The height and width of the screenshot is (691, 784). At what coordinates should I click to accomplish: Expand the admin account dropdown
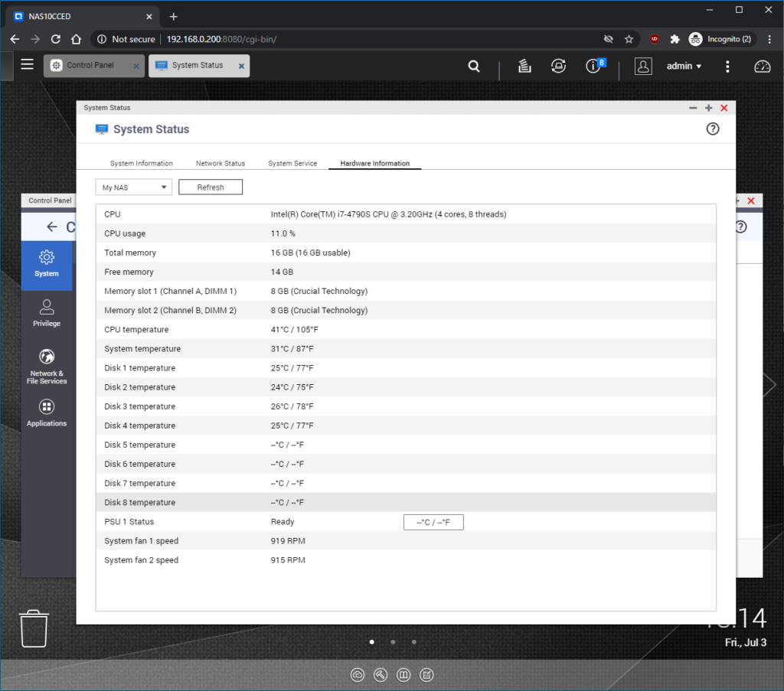click(684, 66)
